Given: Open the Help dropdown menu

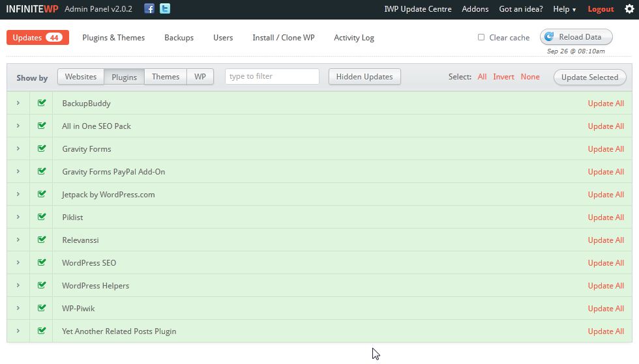Looking at the screenshot, I should click(565, 9).
